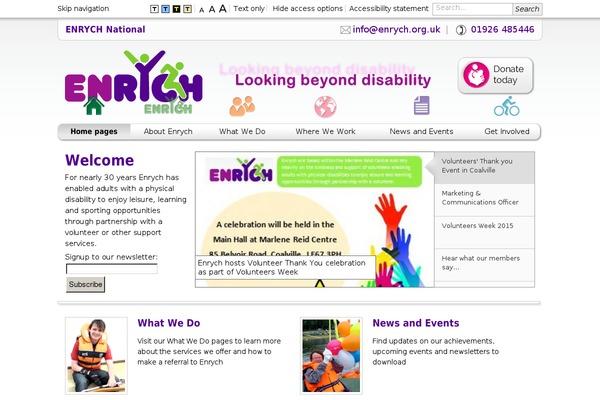Click the green house home icon
This screenshot has width=600, height=400.
94,106
